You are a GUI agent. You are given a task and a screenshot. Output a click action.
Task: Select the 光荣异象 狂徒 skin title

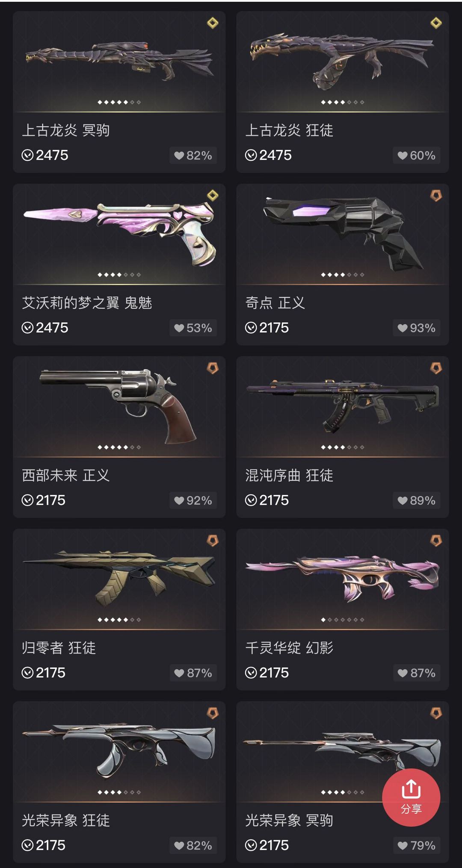66,820
